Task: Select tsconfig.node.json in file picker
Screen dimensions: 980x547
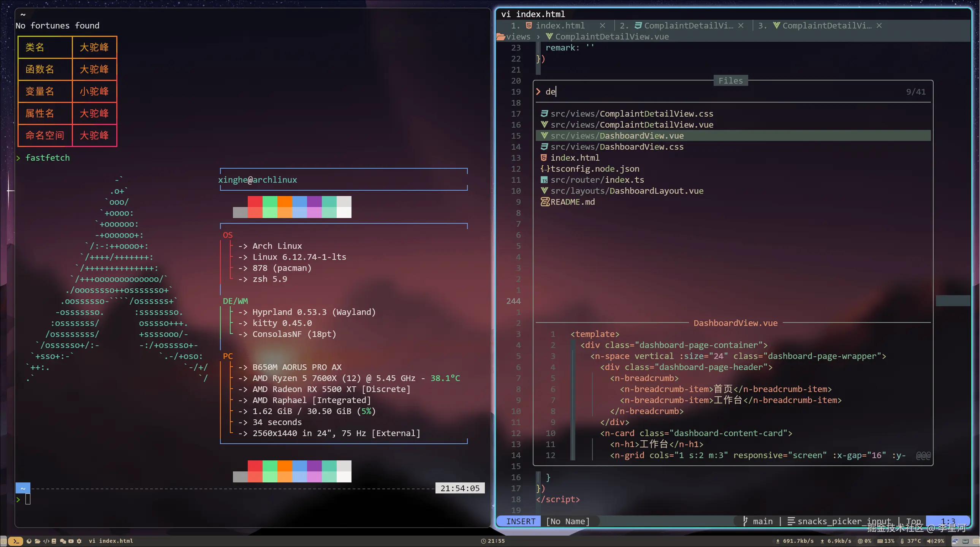Action: tap(595, 169)
